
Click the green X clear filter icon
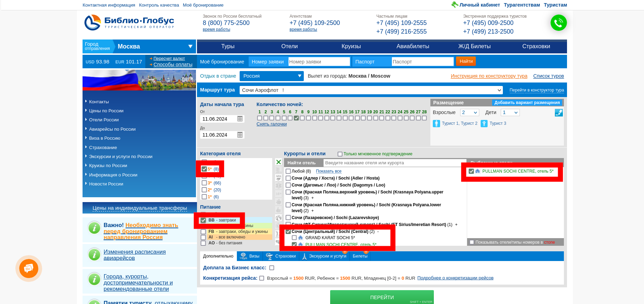tap(278, 162)
